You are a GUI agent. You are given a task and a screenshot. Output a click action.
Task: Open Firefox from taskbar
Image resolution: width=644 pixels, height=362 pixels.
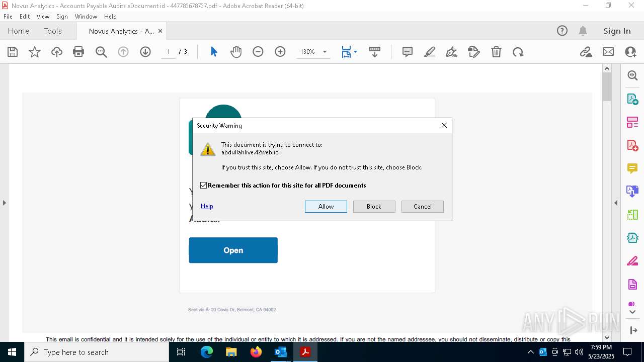[x=256, y=352]
